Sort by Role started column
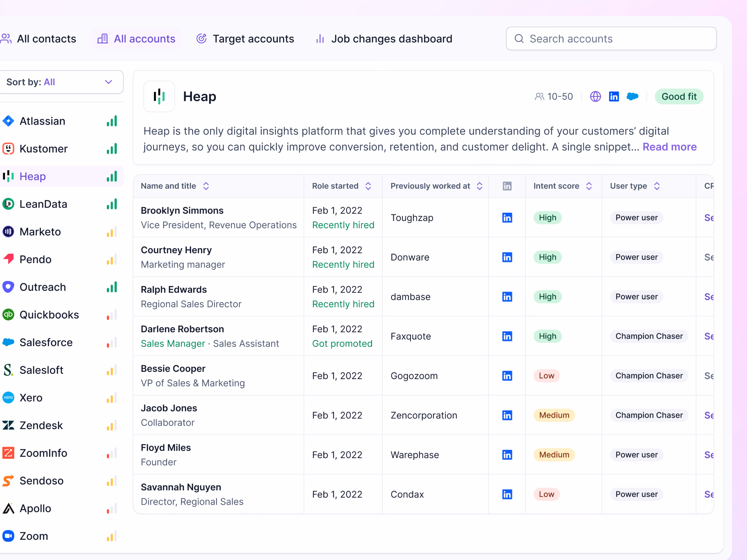 pos(368,186)
